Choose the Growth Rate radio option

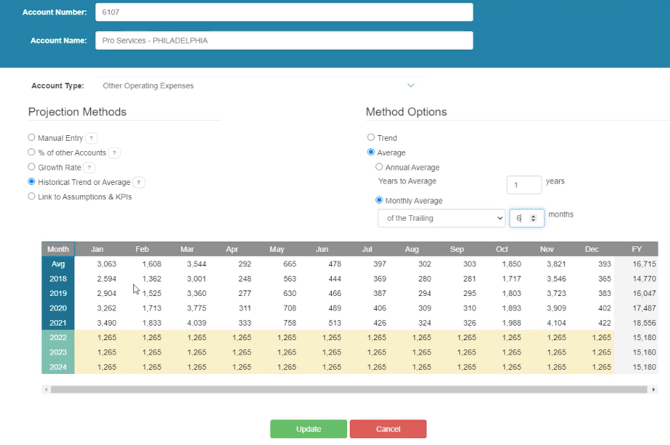[32, 167]
